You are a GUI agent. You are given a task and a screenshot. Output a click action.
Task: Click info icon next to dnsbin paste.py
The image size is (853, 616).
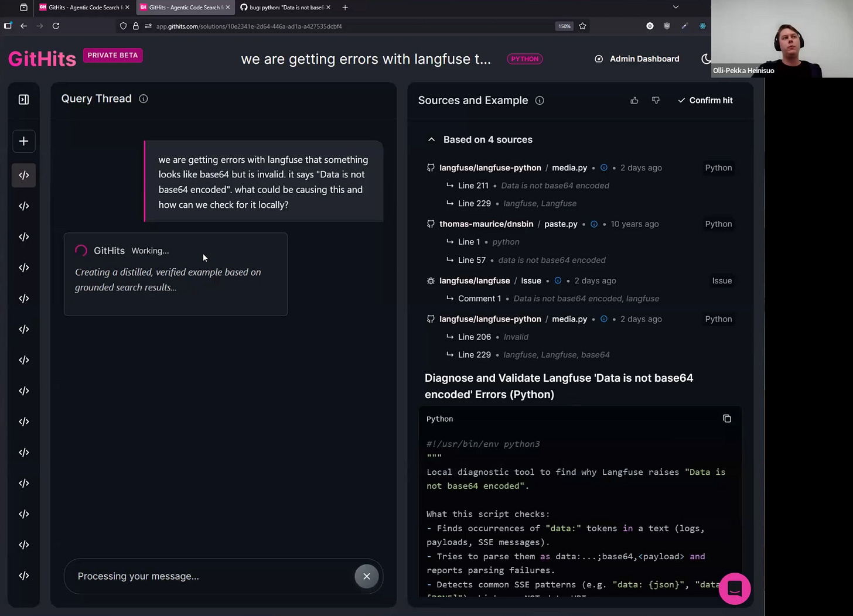pyautogui.click(x=593, y=224)
